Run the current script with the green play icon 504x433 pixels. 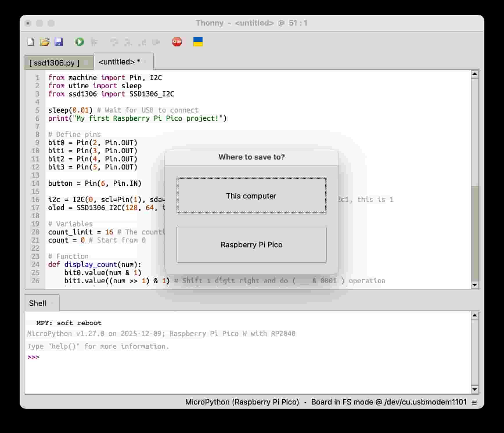79,42
